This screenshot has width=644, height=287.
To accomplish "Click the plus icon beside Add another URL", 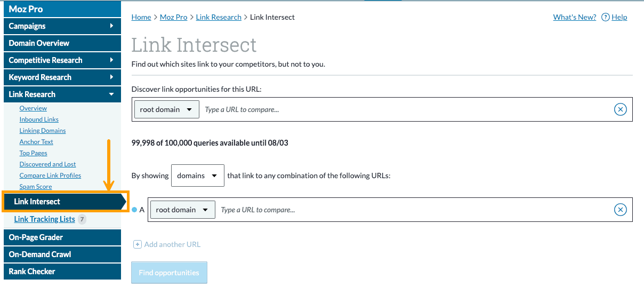I will point(137,244).
